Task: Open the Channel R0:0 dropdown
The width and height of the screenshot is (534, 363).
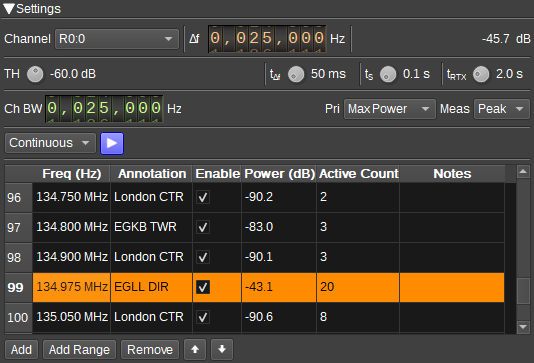Action: (117, 39)
